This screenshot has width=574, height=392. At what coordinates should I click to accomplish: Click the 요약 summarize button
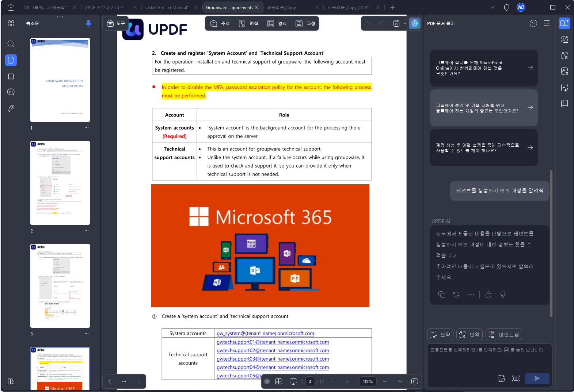pos(440,334)
